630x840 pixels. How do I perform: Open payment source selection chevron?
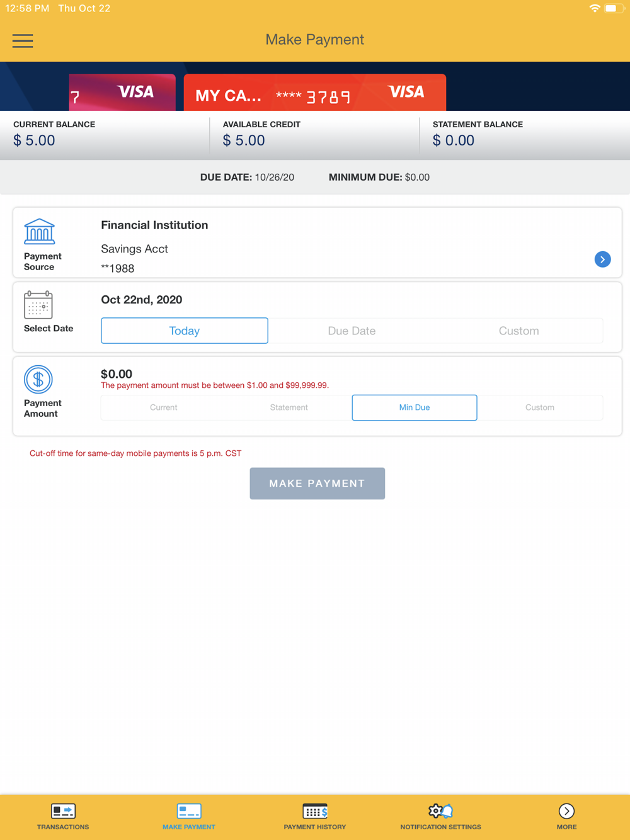point(602,259)
